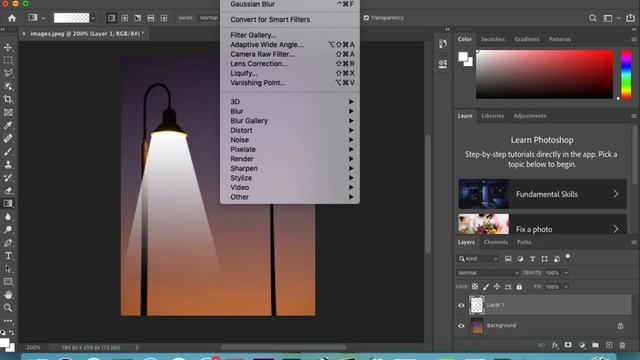
Task: Click the Home icon in options bar
Action: (12, 18)
